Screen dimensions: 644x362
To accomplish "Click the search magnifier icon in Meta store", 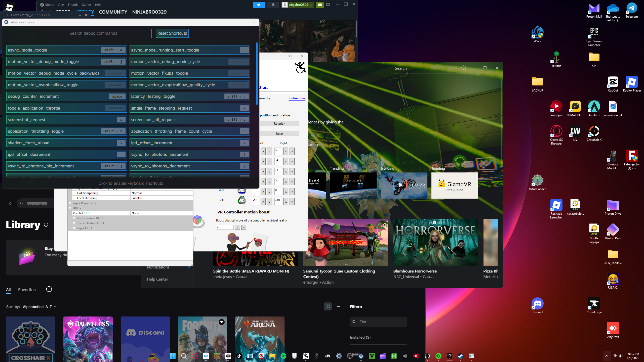I will pyautogui.click(x=464, y=68).
